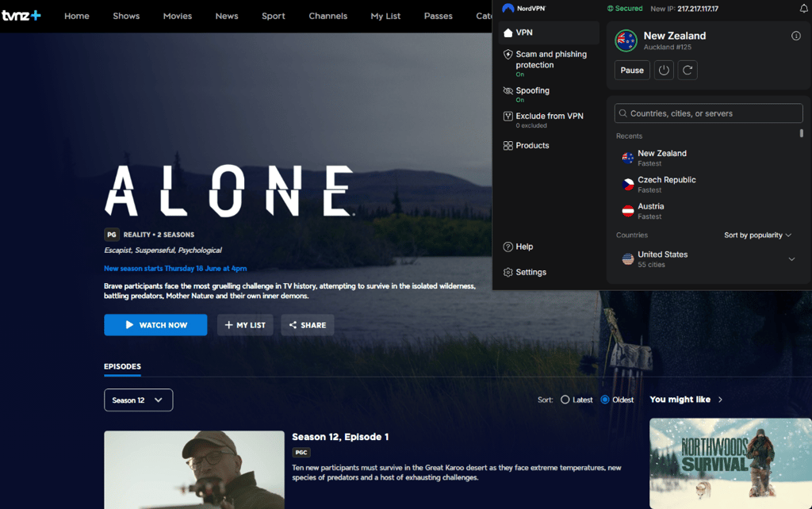The image size is (812, 509).
Task: Go to Sport in TVNZ+ navigation
Action: click(274, 16)
